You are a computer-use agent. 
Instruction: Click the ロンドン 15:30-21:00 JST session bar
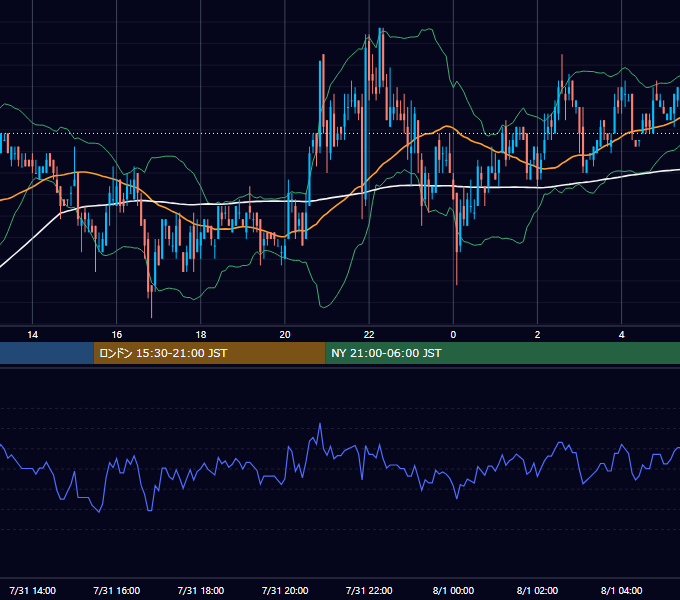click(x=209, y=353)
